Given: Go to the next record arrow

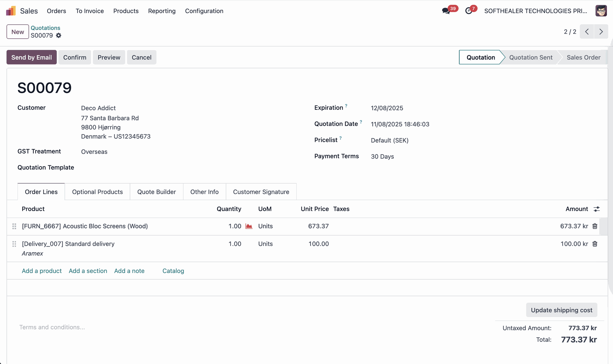Looking at the screenshot, I should (x=601, y=32).
